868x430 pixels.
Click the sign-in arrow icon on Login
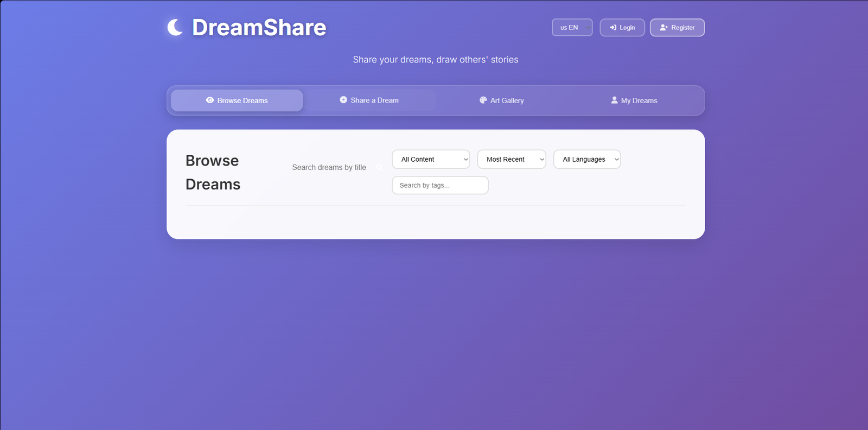613,28
